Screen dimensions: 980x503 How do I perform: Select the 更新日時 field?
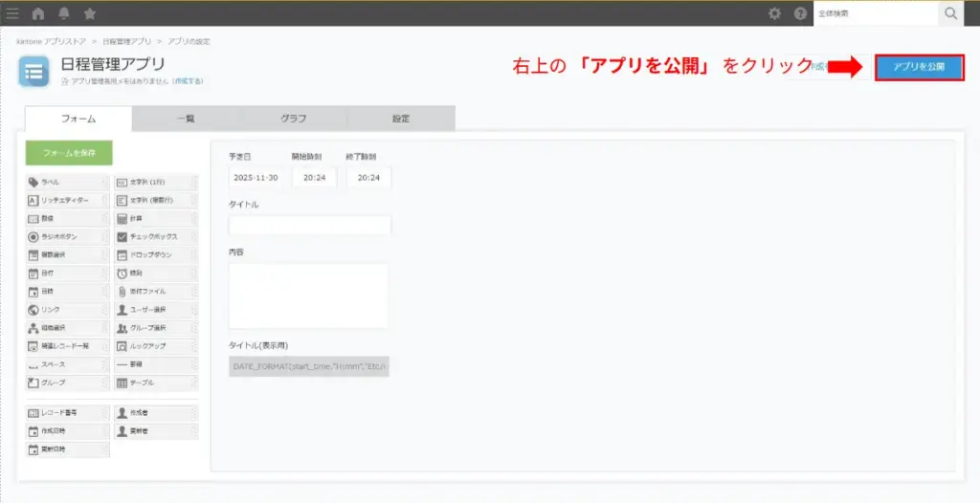click(x=68, y=449)
